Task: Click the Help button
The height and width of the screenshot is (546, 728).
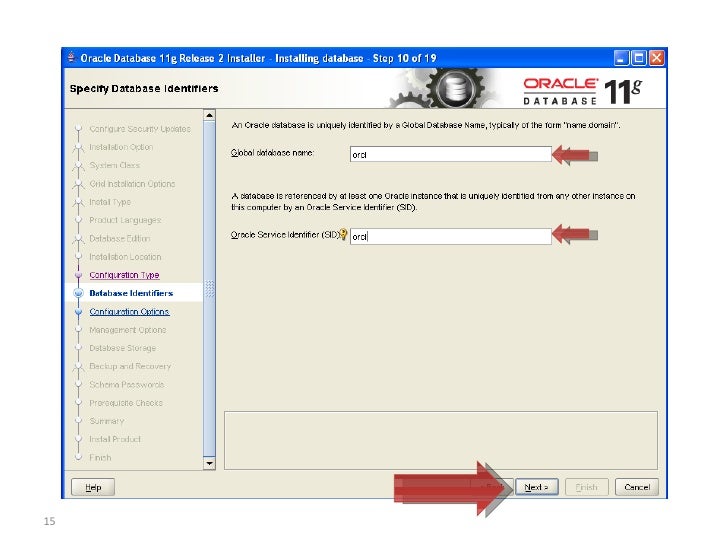Action: click(x=93, y=487)
